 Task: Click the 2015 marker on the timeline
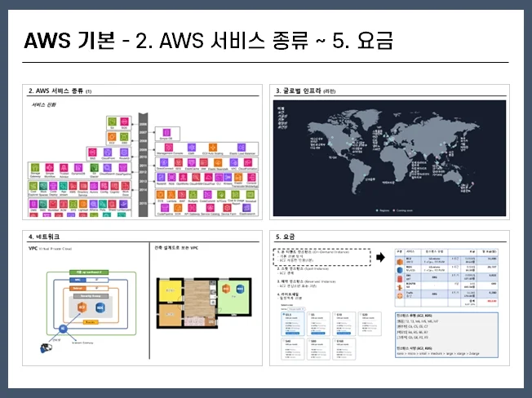click(x=143, y=203)
